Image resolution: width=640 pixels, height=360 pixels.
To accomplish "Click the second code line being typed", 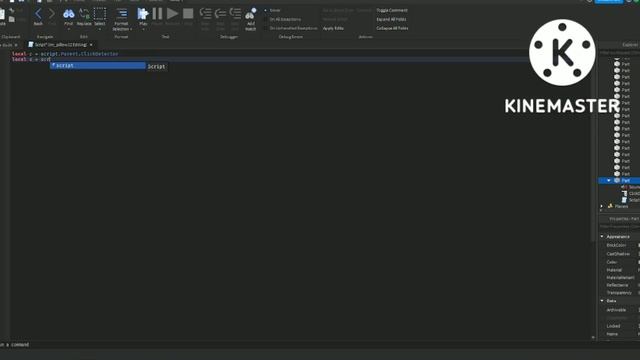I will tap(31, 59).
